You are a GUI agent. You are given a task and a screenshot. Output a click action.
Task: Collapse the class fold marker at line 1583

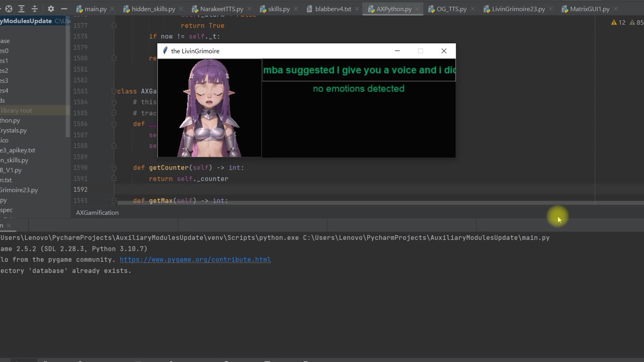coord(114,91)
